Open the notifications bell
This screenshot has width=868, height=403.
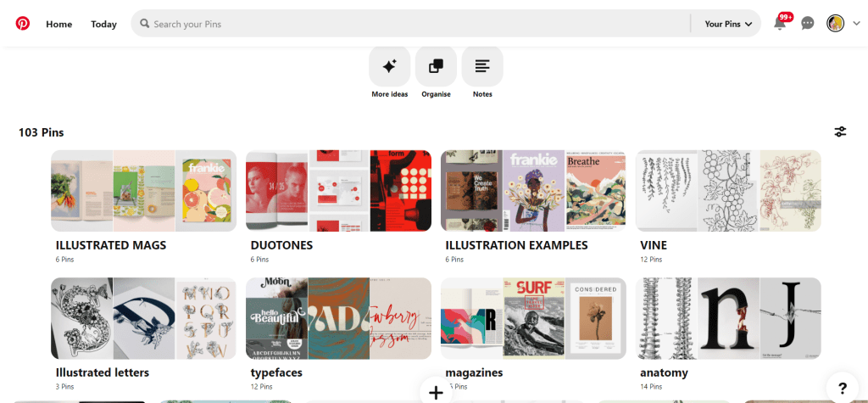coord(780,24)
